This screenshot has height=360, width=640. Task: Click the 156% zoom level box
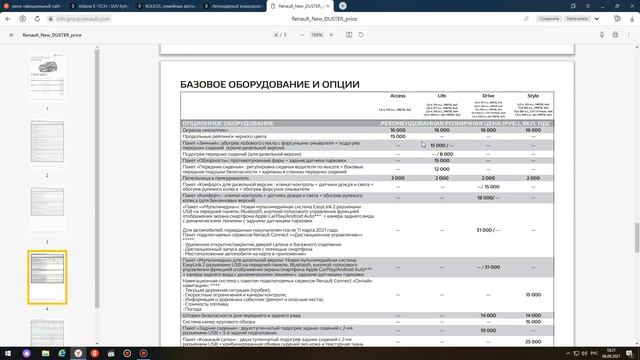(x=317, y=35)
